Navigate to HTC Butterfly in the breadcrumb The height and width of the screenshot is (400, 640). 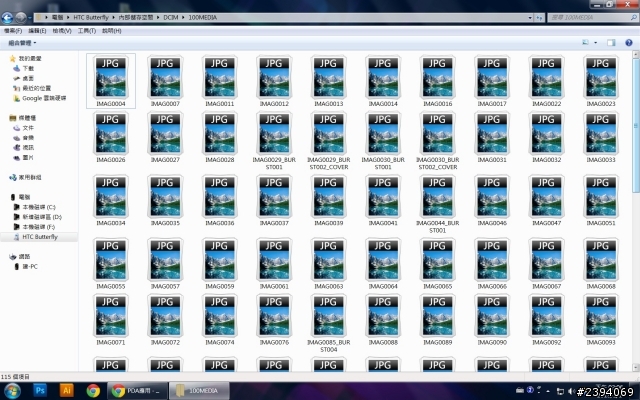pyautogui.click(x=91, y=18)
